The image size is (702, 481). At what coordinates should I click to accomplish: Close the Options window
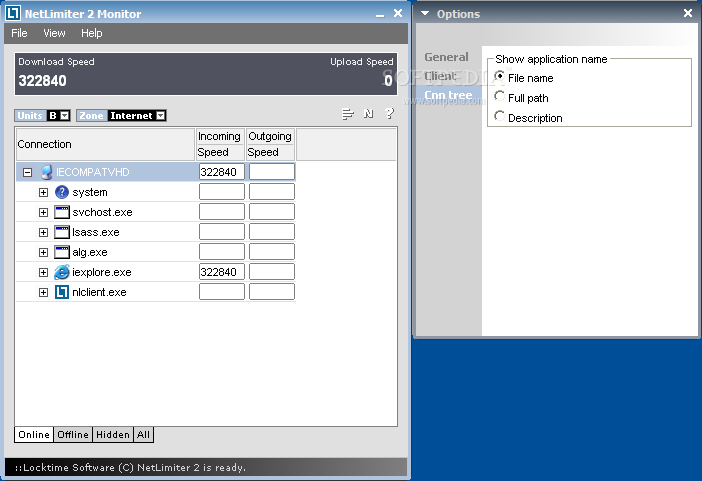688,13
